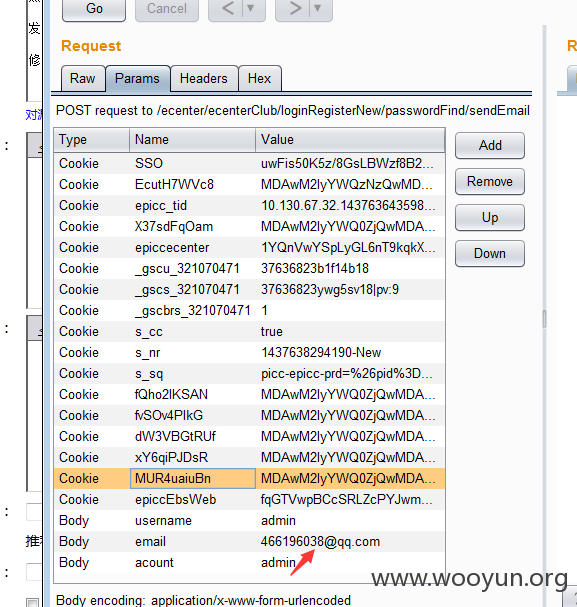Tick the checkbox at the bottom left
Image resolution: width=577 pixels, height=607 pixels.
coord(33,602)
